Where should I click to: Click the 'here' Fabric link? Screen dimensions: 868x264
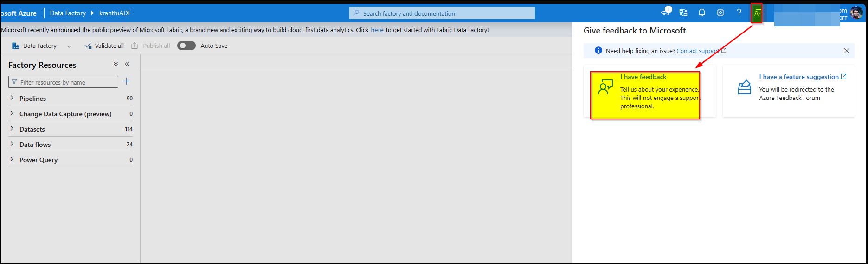coord(377,30)
